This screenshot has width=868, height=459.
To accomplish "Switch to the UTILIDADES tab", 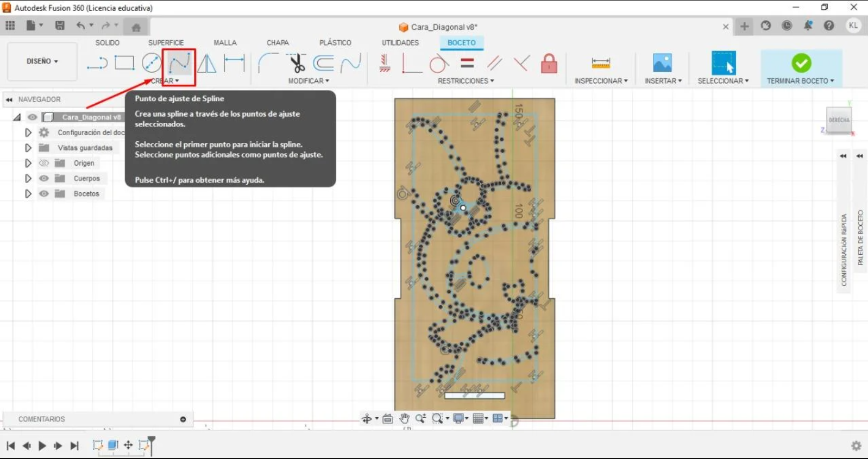I will pyautogui.click(x=400, y=42).
